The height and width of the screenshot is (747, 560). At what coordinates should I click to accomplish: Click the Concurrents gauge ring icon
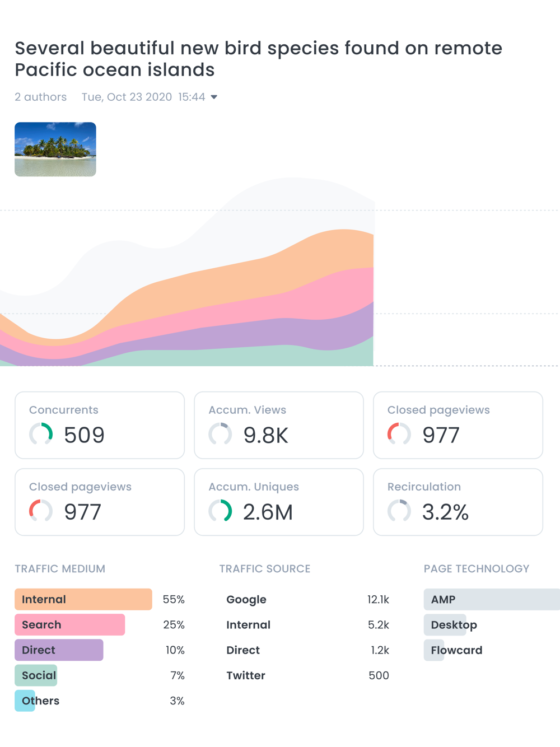[41, 434]
